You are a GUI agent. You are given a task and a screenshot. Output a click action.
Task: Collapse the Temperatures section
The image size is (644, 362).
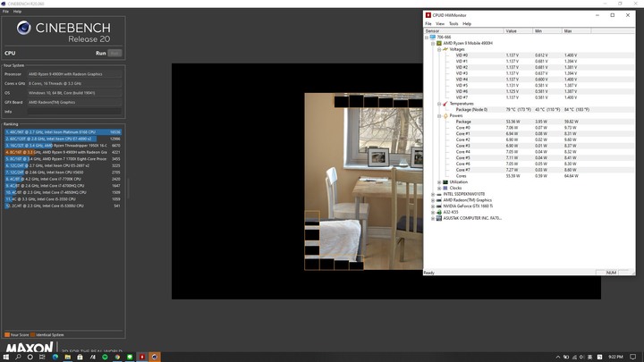pos(439,104)
